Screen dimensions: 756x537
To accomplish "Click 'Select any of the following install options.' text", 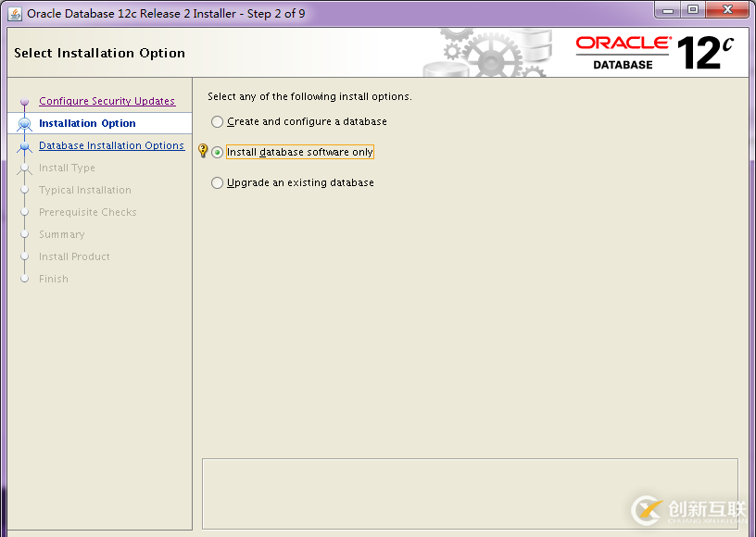I will (309, 97).
